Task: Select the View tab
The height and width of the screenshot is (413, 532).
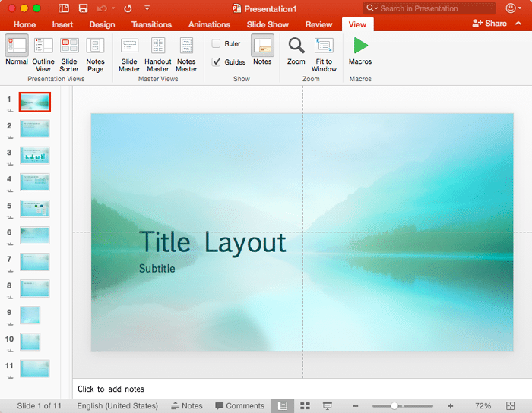Action: point(358,24)
